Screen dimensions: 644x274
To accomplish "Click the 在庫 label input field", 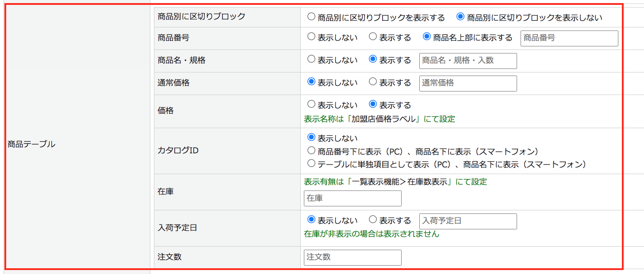I will 353,198.
